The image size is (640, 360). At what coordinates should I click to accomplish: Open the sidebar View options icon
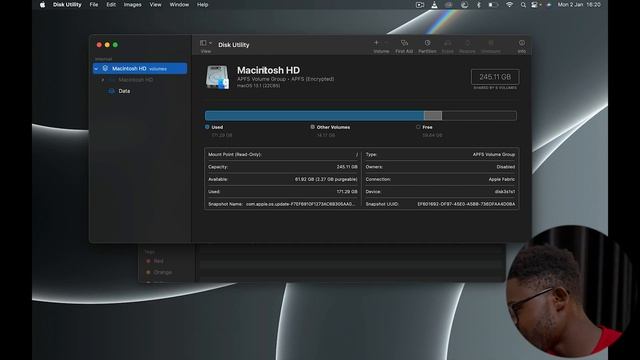tap(203, 43)
